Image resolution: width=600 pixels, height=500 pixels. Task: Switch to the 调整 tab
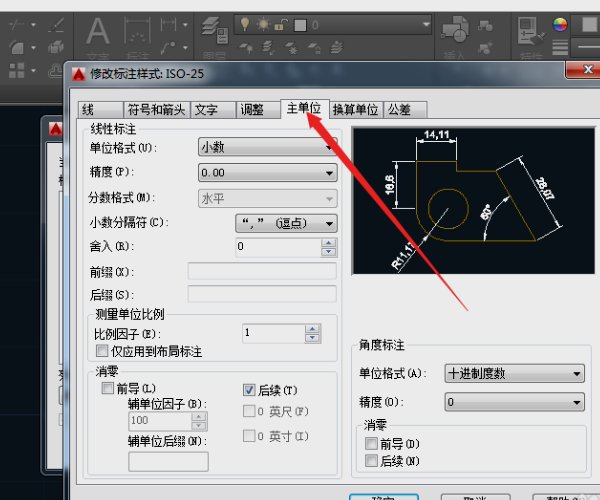[258, 110]
